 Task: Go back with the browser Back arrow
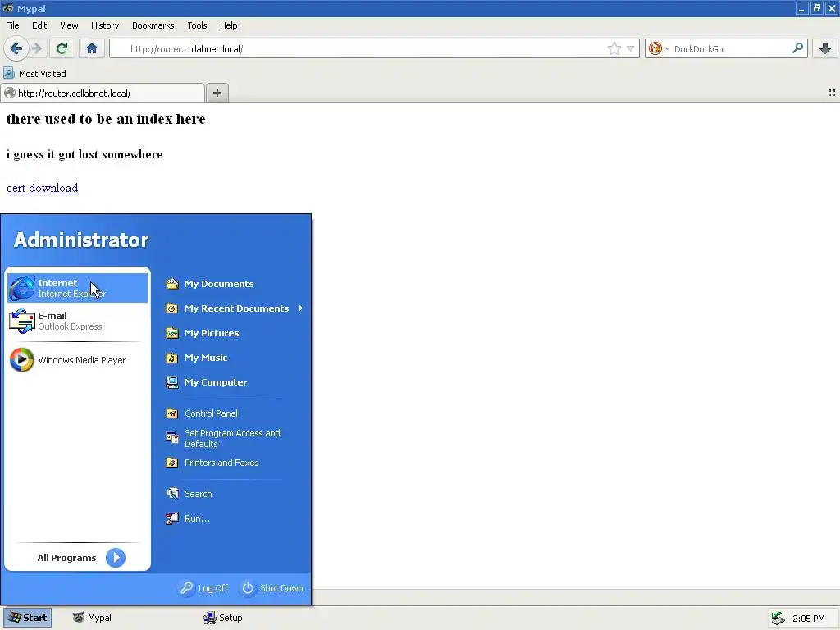click(16, 48)
